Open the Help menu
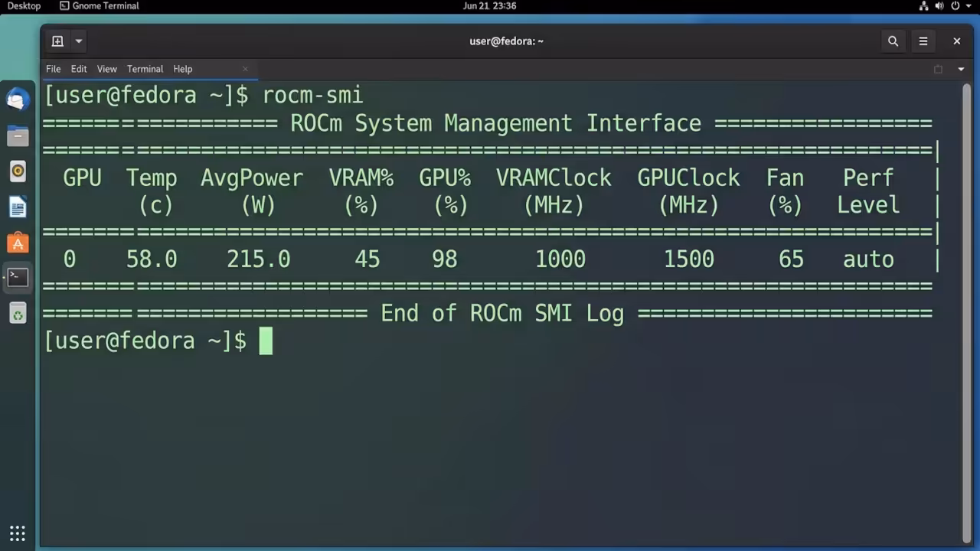 [x=182, y=69]
